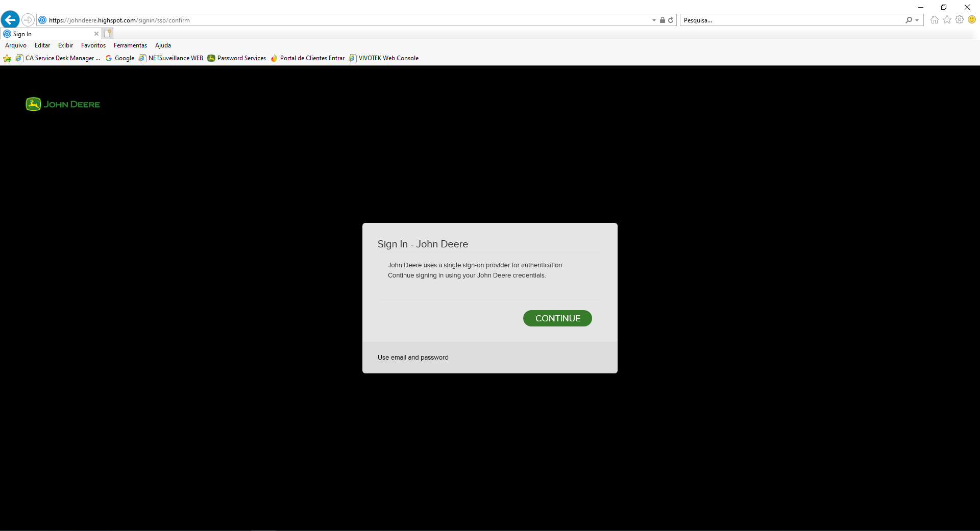Click the Refresh page icon
The image size is (980, 531).
pyautogui.click(x=671, y=20)
